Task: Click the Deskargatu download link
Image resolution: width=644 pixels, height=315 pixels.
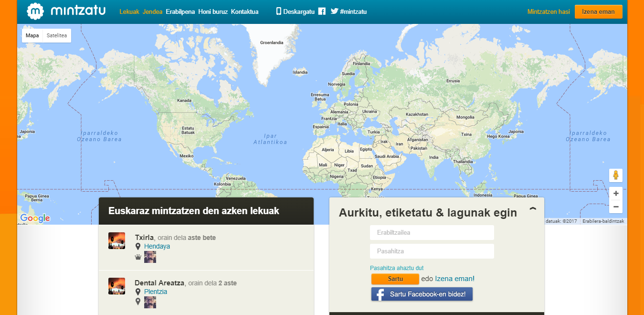Action: tap(295, 12)
